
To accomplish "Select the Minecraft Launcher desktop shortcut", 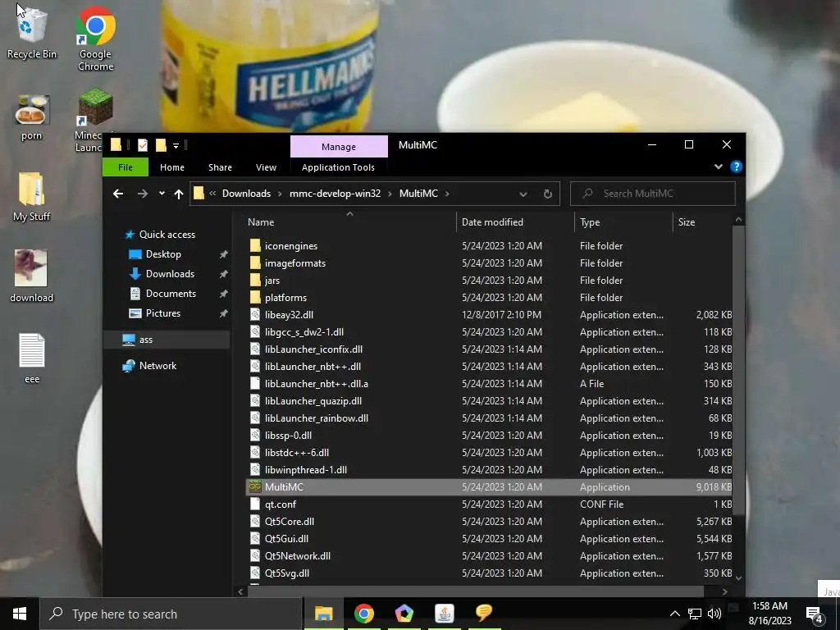I will [x=95, y=121].
